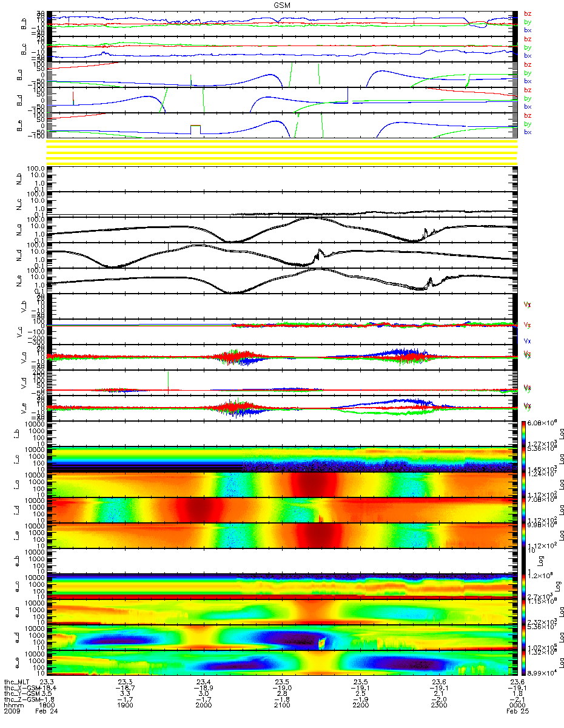Select the bz legend of B_b panel
This screenshot has width=564, height=728.
click(x=528, y=13)
